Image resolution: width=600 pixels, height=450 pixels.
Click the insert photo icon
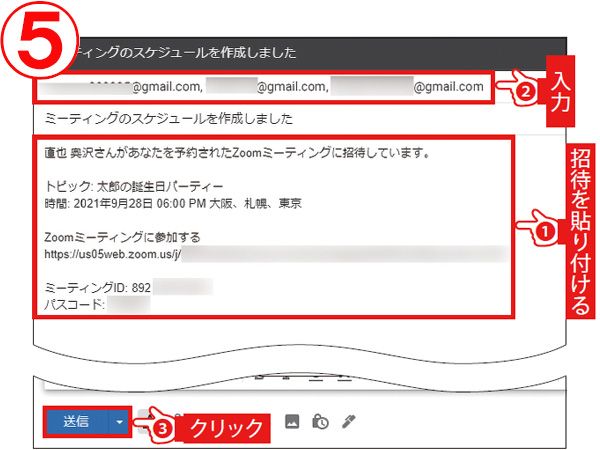(x=292, y=421)
